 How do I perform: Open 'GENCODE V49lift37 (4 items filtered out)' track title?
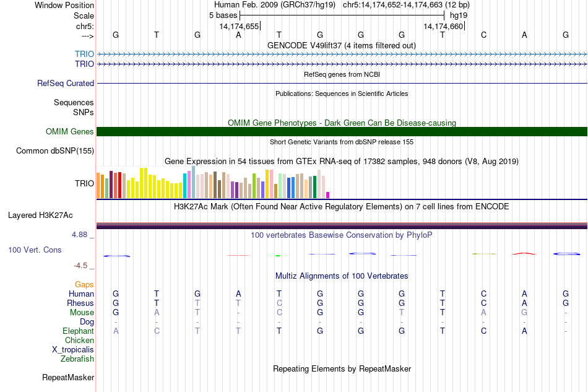point(341,45)
